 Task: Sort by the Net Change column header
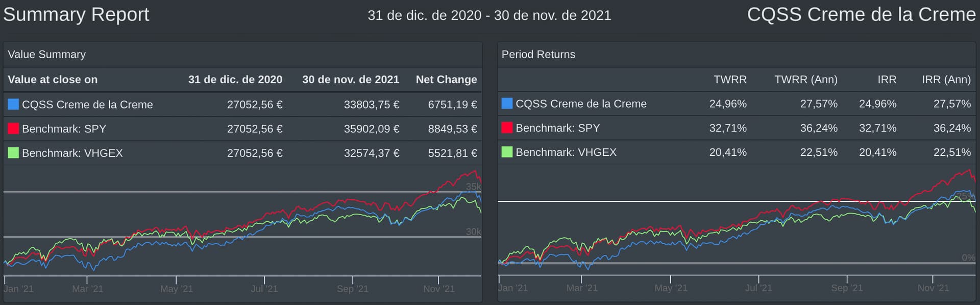(x=446, y=79)
